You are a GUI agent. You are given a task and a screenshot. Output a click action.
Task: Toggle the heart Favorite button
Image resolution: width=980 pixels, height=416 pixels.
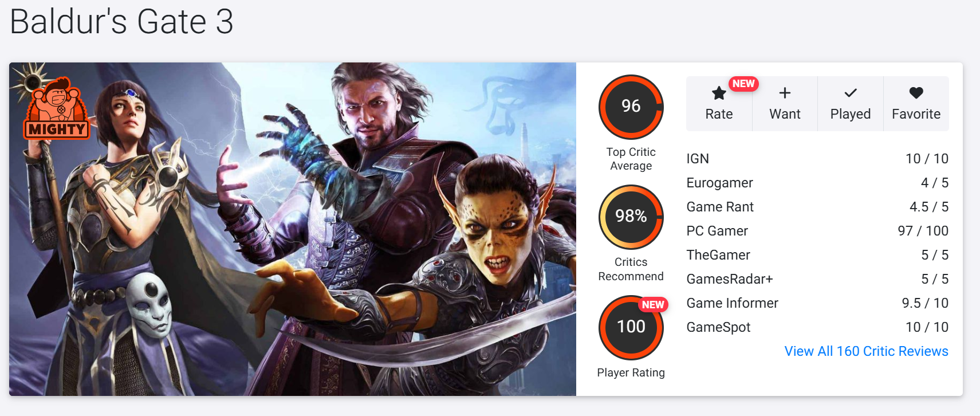(x=916, y=93)
